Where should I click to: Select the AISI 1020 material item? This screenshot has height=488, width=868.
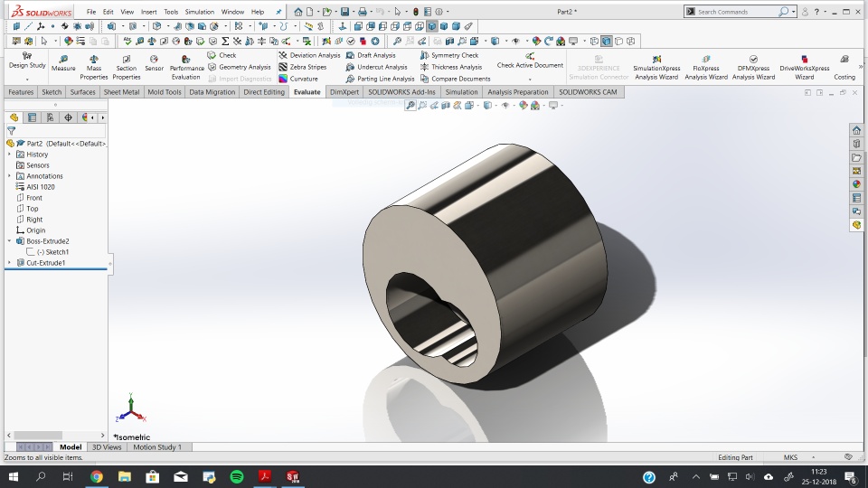click(35, 187)
